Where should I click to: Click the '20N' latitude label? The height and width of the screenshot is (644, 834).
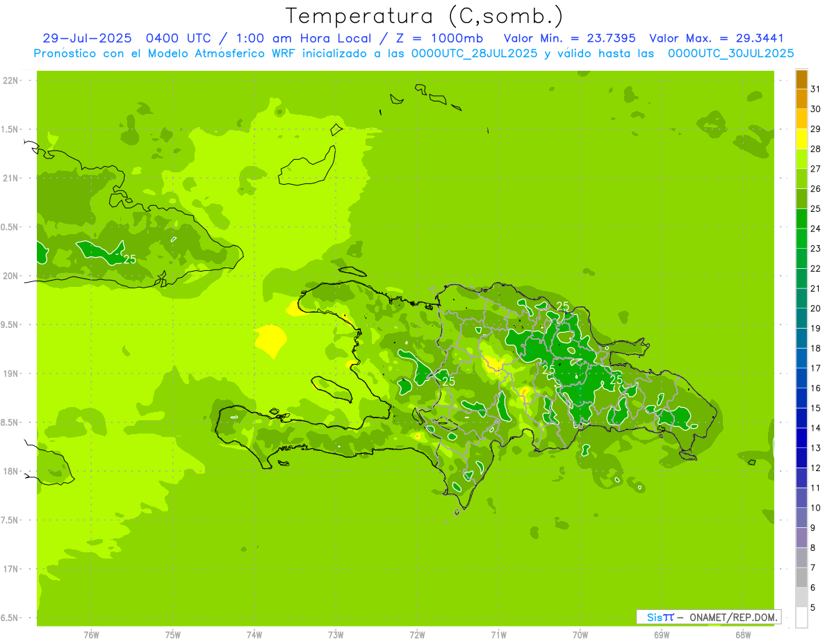(10, 276)
